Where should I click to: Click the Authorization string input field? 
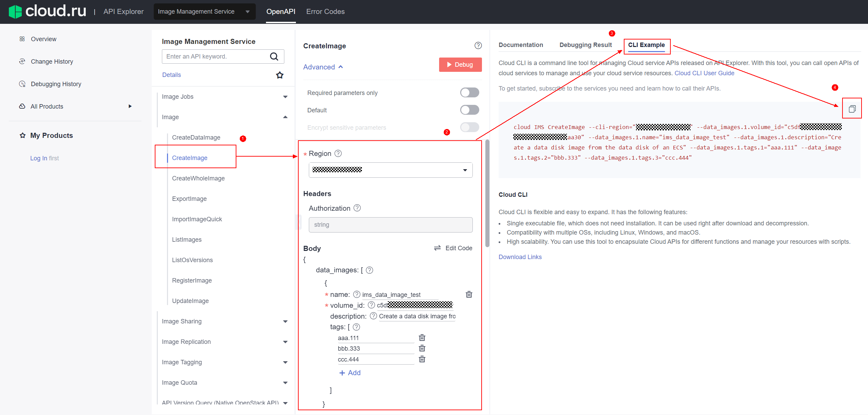(x=390, y=225)
